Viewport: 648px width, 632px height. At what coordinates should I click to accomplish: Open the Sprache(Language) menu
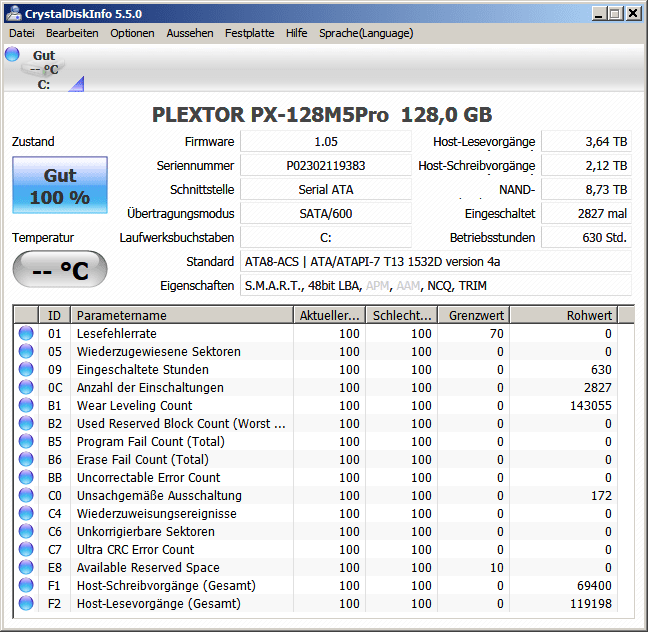(366, 33)
